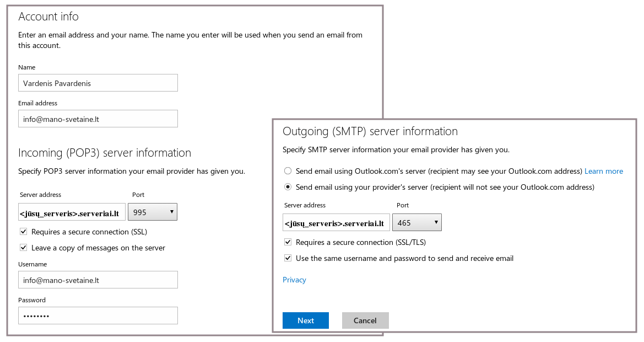Uncheck Leave a copy of messages on server
The height and width of the screenshot is (342, 644).
23,248
